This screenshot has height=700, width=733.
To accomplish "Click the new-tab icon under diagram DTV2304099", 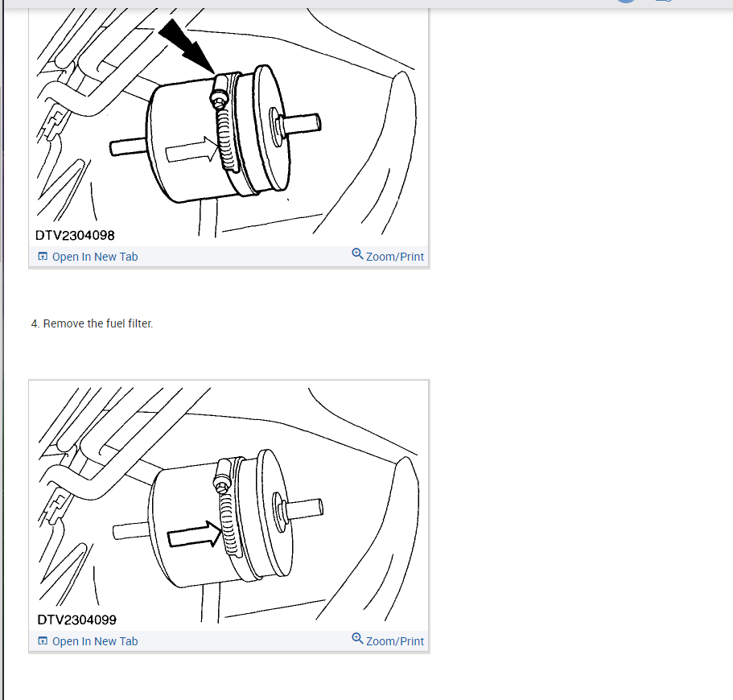I will (43, 641).
